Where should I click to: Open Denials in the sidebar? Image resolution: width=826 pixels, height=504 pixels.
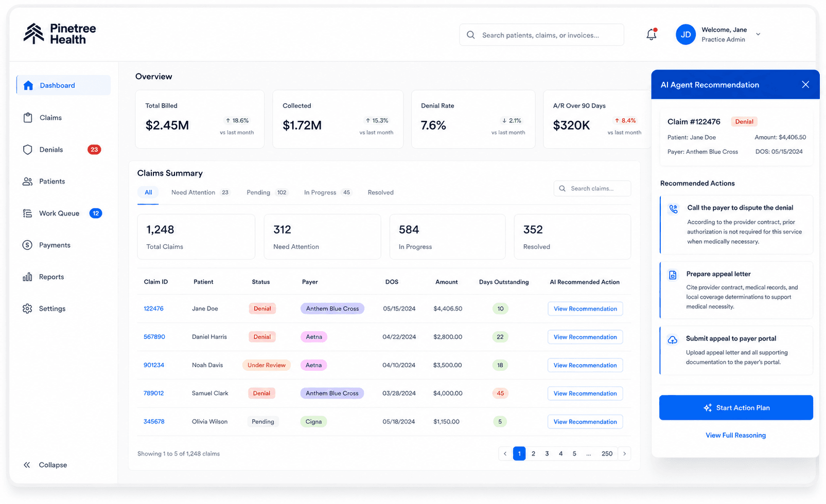click(63, 150)
